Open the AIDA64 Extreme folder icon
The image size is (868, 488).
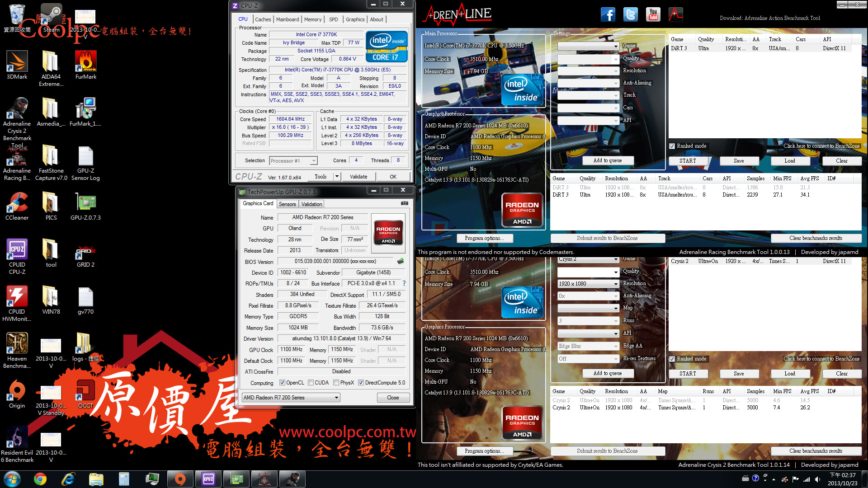coord(51,68)
